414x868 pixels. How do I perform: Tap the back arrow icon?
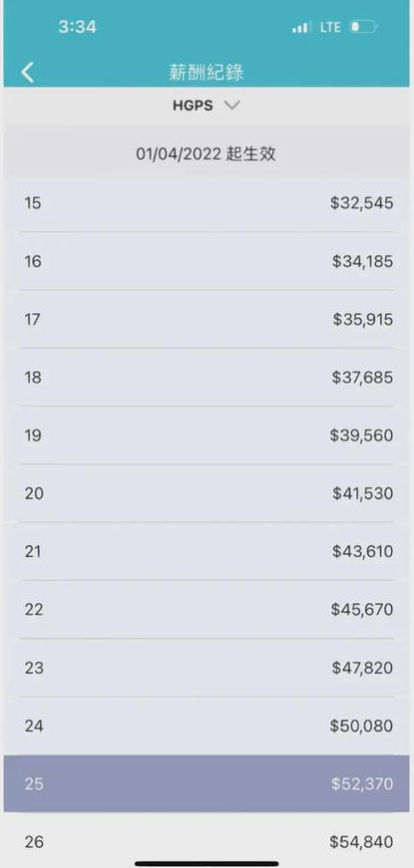[28, 73]
